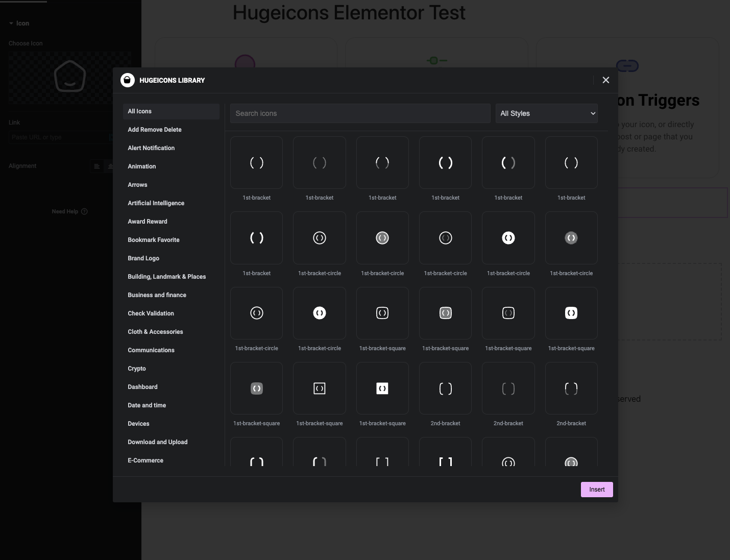This screenshot has height=560, width=730.
Task: Click the Search icons input field
Action: coord(360,113)
